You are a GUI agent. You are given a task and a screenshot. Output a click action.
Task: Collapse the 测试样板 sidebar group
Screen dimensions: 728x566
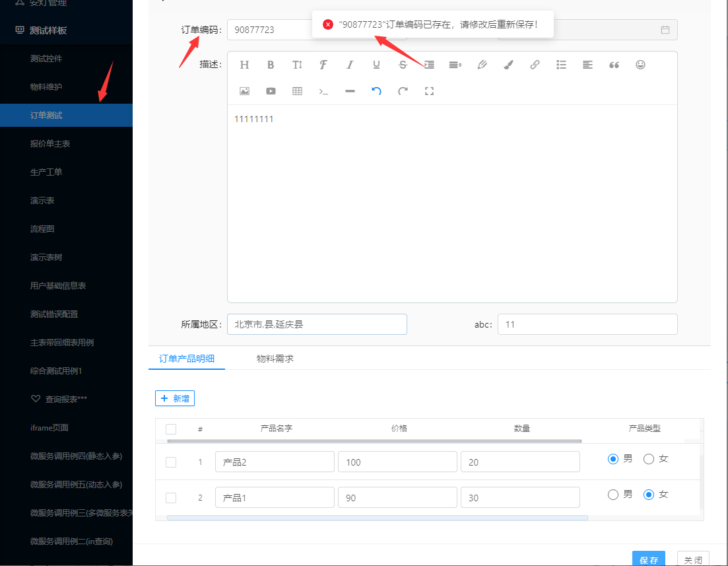point(67,30)
